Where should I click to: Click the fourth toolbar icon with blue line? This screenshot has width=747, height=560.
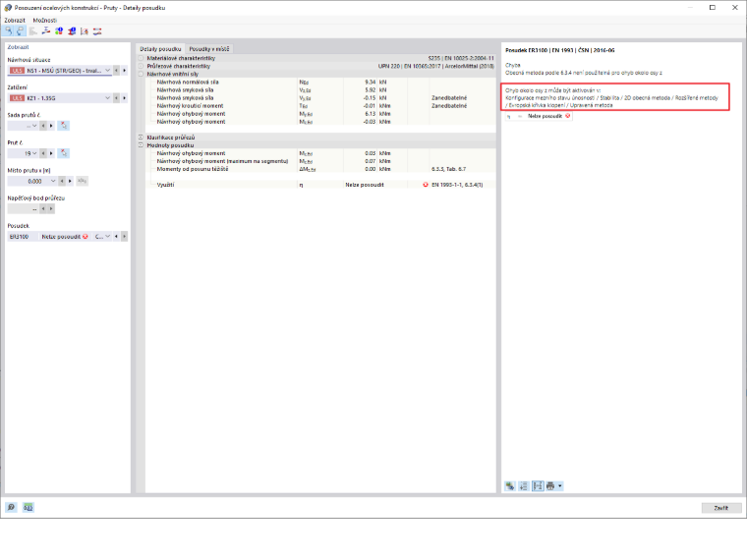pos(46,31)
